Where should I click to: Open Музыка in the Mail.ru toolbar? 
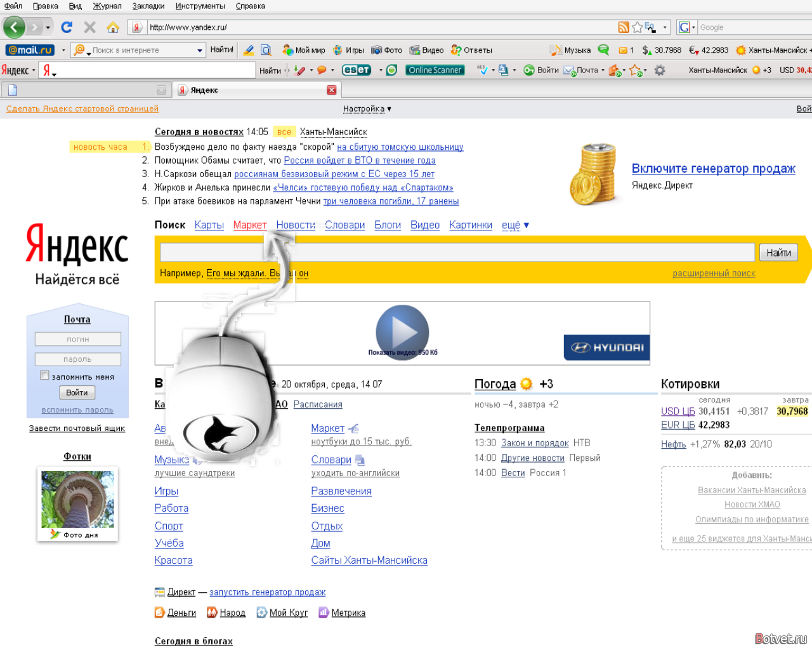(570, 50)
